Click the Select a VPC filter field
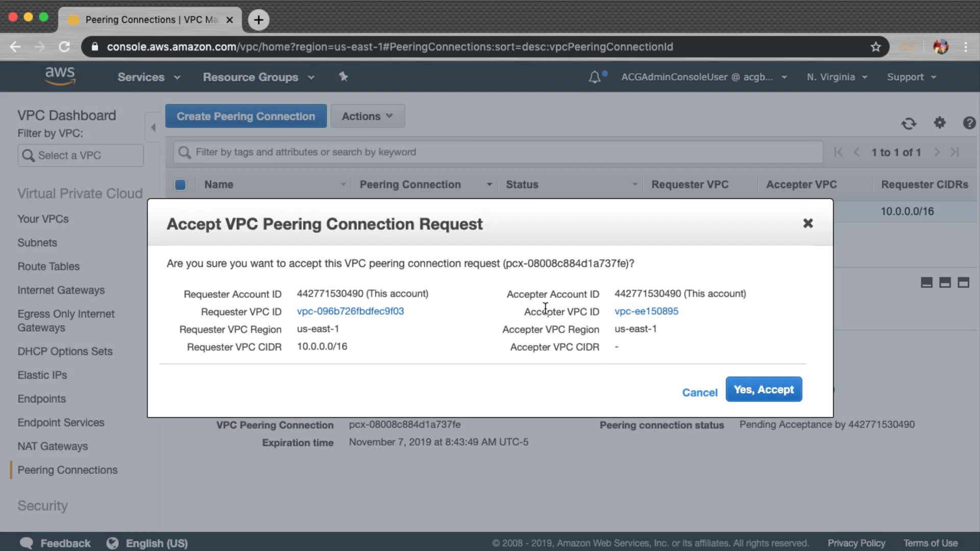This screenshot has width=980, height=551. (x=81, y=156)
